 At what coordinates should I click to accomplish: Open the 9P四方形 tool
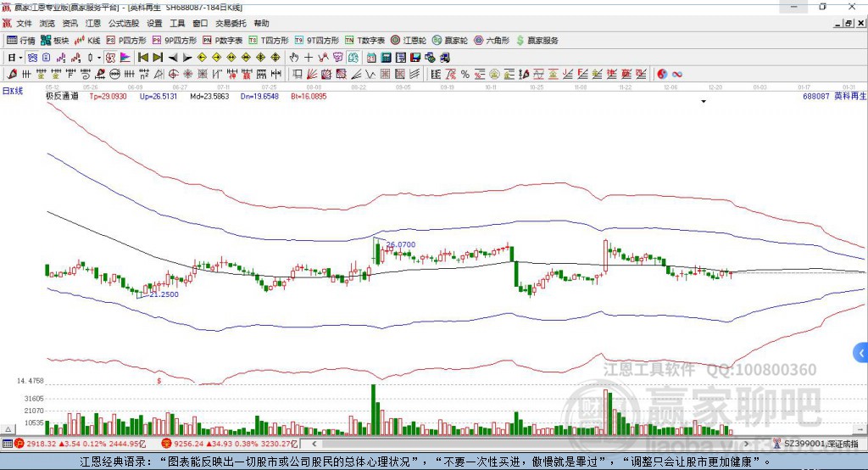175,41
